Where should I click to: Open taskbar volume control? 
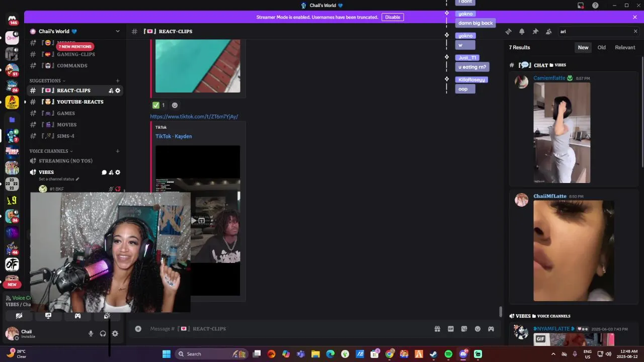pos(608,354)
